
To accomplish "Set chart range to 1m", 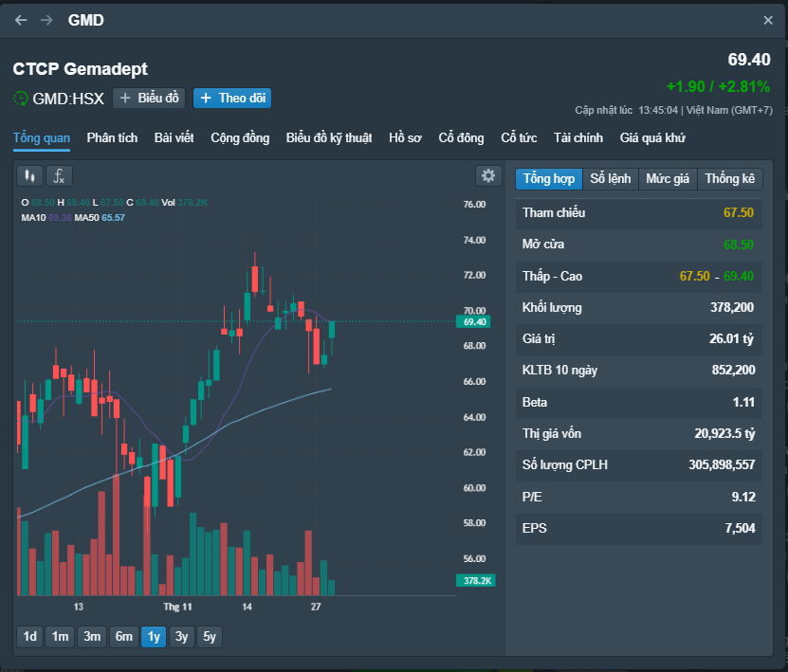I will coord(61,637).
